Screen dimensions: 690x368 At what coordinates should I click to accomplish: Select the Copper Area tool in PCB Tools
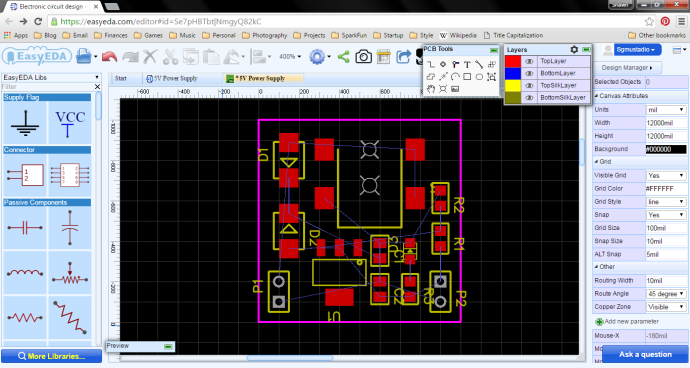(x=431, y=77)
